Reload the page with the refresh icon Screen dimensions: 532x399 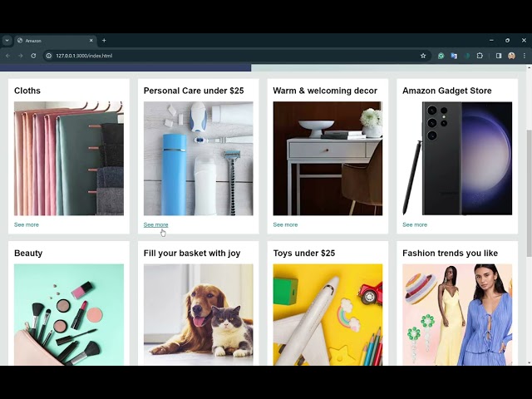point(33,56)
